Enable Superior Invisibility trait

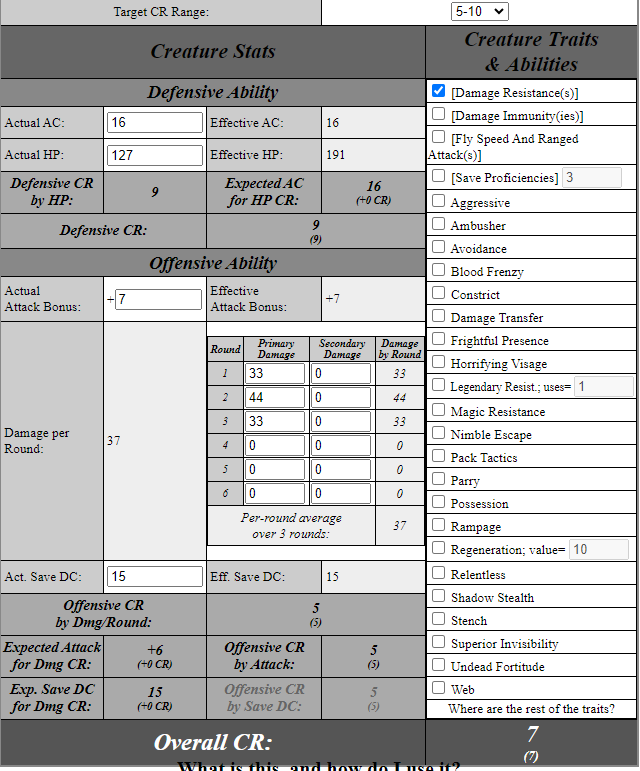(438, 642)
